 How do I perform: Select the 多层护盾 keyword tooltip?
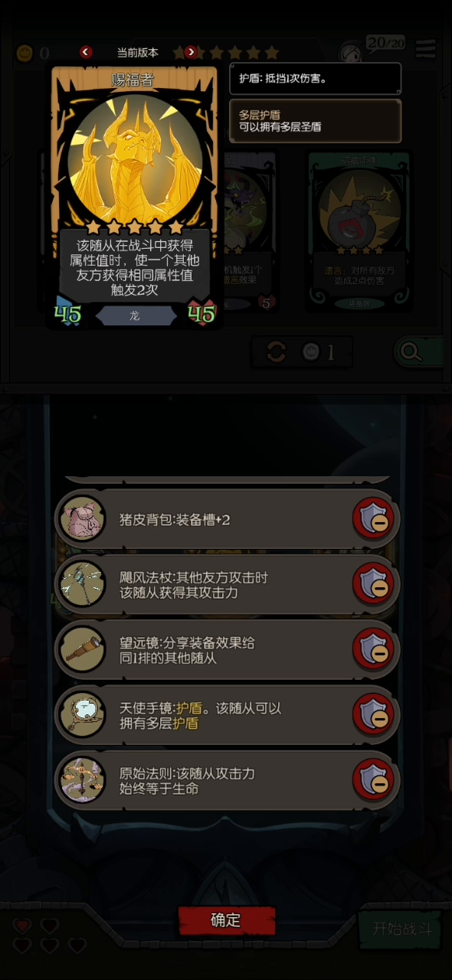pos(315,121)
